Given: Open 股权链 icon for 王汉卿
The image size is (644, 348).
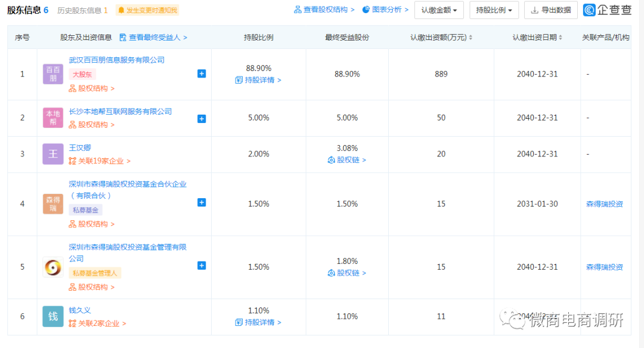Looking at the screenshot, I should (x=331, y=160).
